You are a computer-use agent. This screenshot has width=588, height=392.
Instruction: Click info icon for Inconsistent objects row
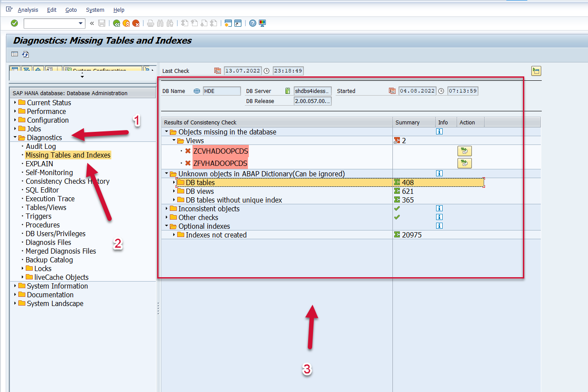click(439, 208)
